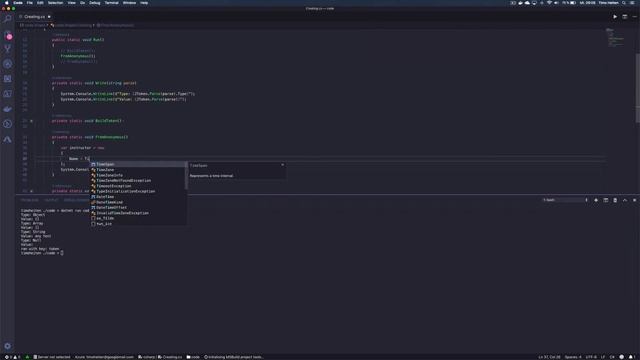Viewport: 640px width, 360px height.
Task: Change file encoding via 'UTF-8'
Action: pos(591,357)
